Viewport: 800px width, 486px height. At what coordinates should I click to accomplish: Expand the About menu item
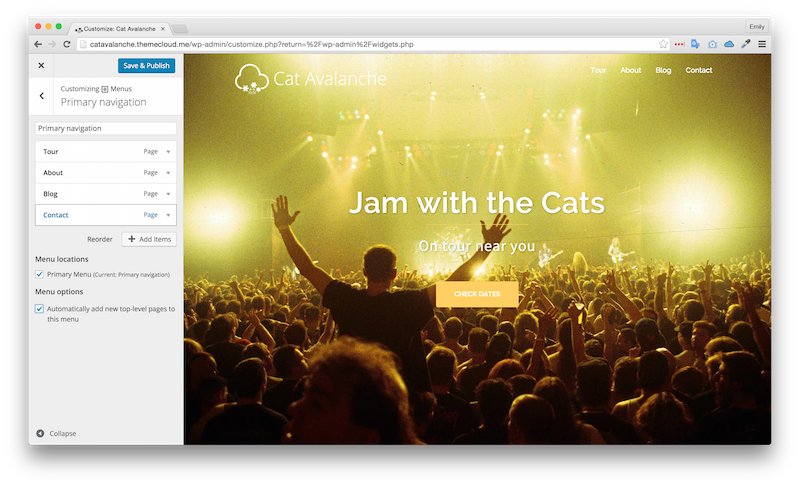[168, 173]
